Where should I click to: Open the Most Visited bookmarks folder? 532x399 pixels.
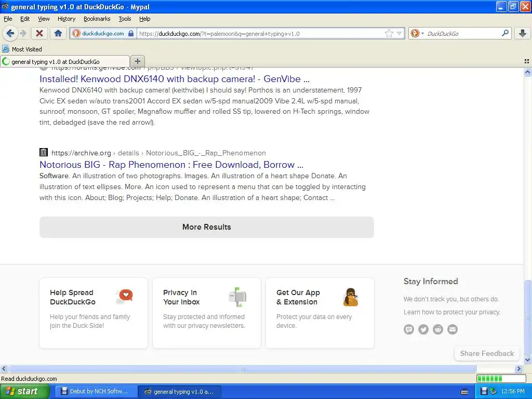pos(22,49)
